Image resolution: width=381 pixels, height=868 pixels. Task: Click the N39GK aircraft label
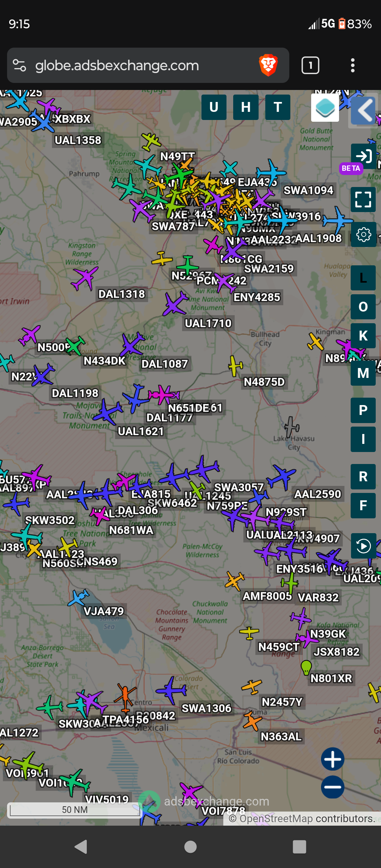pyautogui.click(x=328, y=634)
